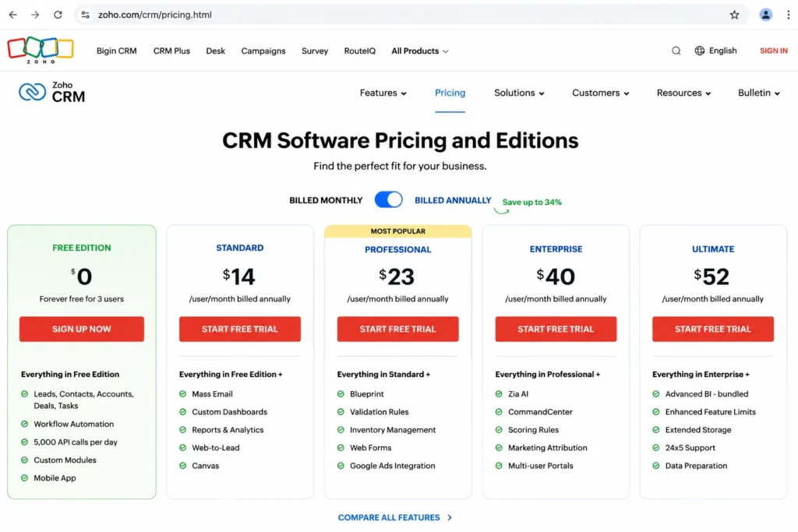Click the green check beside Web Forms
The image size is (798, 532).
tap(341, 448)
